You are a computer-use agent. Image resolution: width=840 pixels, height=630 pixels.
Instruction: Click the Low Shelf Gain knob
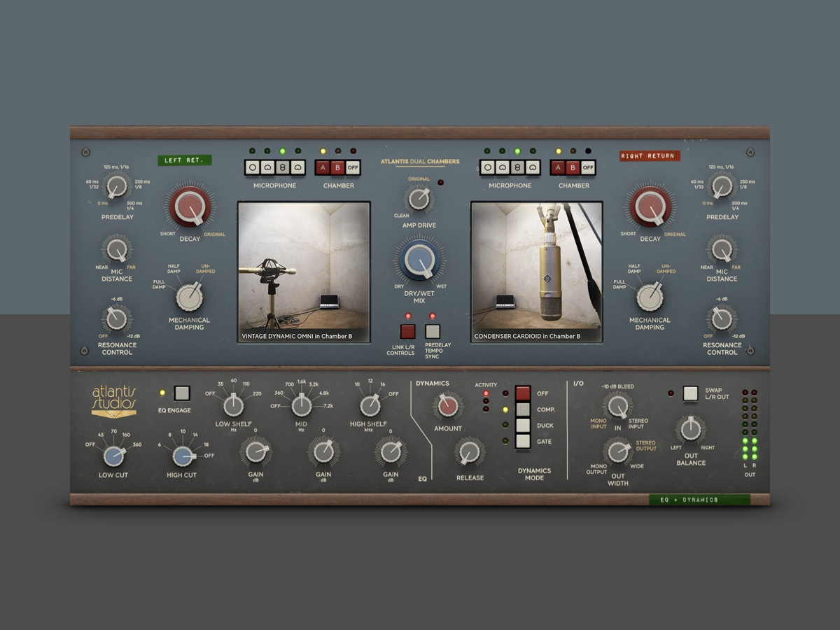(255, 451)
